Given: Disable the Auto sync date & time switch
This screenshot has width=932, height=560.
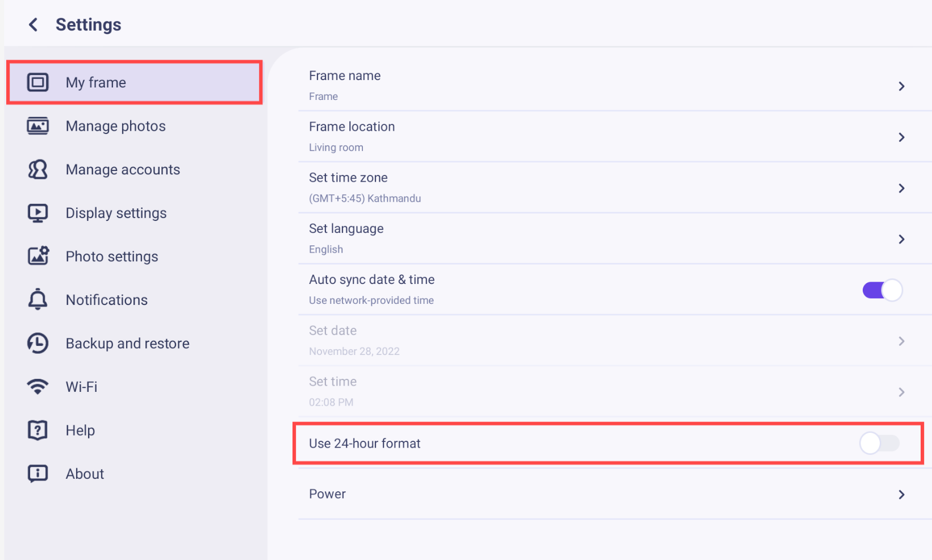Looking at the screenshot, I should coord(882,290).
